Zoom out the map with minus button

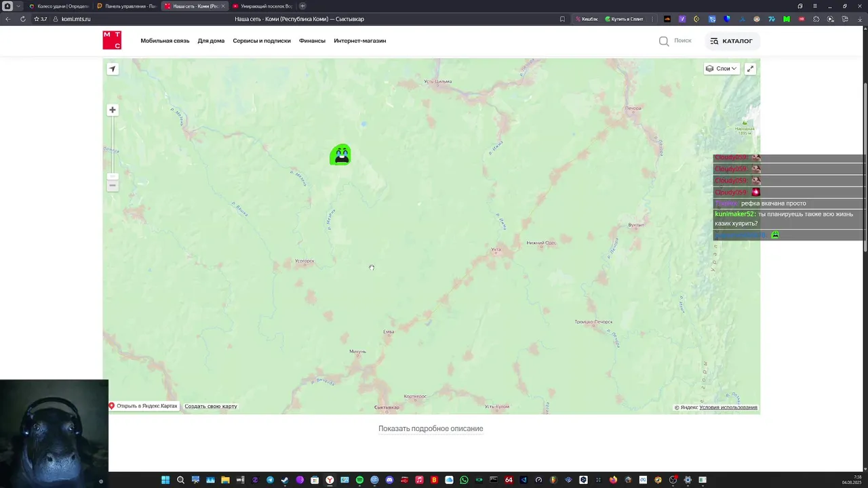(113, 185)
